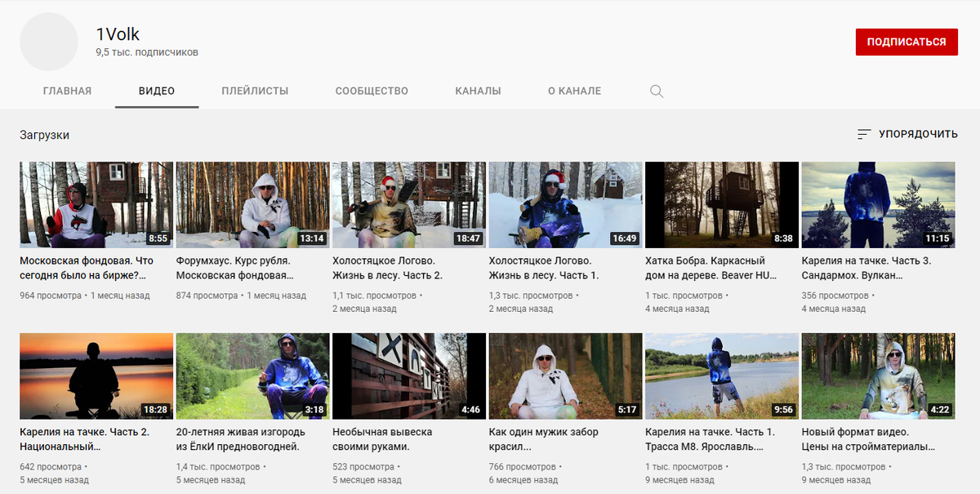
Task: Open the 18:28 sunset silhouette thumbnail
Action: coord(96,376)
